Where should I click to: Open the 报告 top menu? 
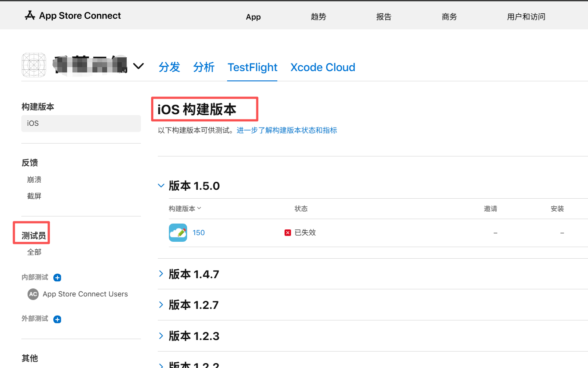[384, 17]
